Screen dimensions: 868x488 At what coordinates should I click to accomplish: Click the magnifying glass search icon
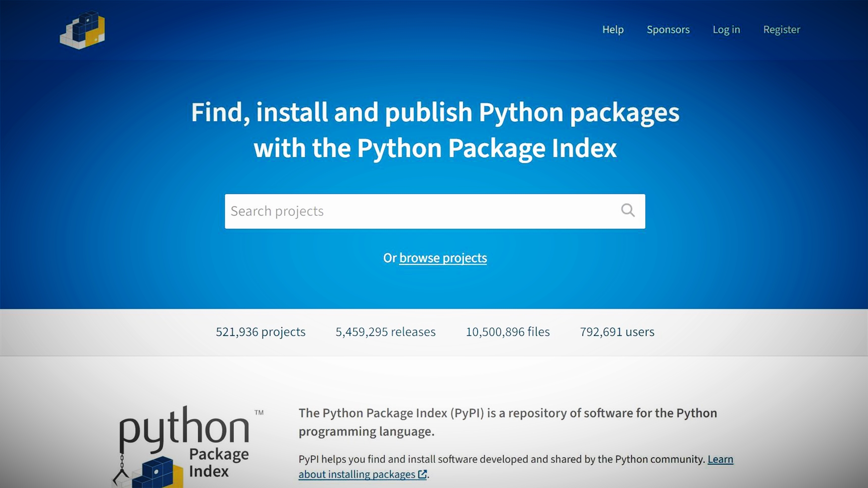(x=628, y=210)
